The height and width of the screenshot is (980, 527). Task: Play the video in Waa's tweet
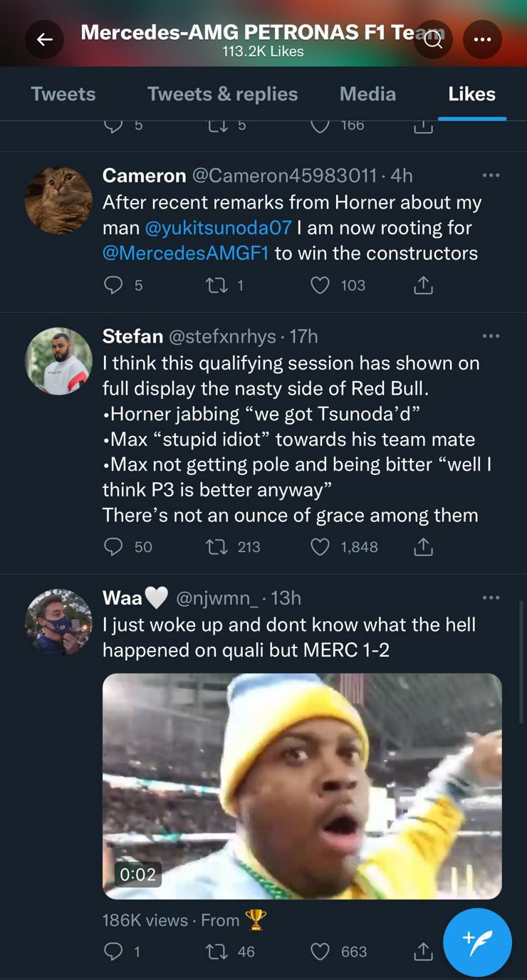click(x=302, y=786)
